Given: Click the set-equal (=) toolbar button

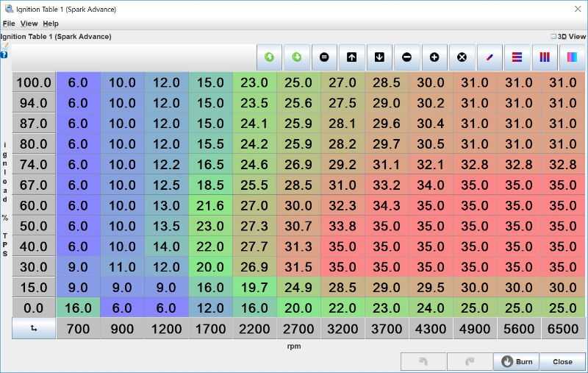Looking at the screenshot, I should [324, 57].
